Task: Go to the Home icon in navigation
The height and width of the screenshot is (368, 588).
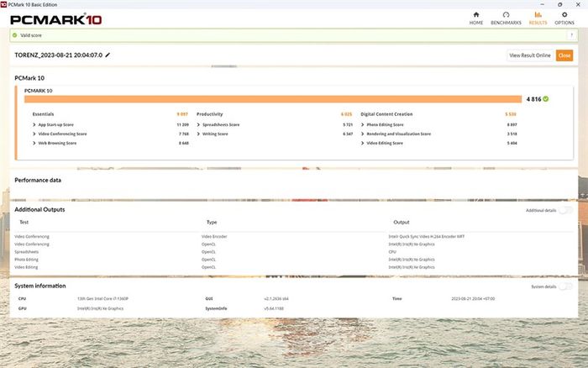Action: [x=476, y=15]
